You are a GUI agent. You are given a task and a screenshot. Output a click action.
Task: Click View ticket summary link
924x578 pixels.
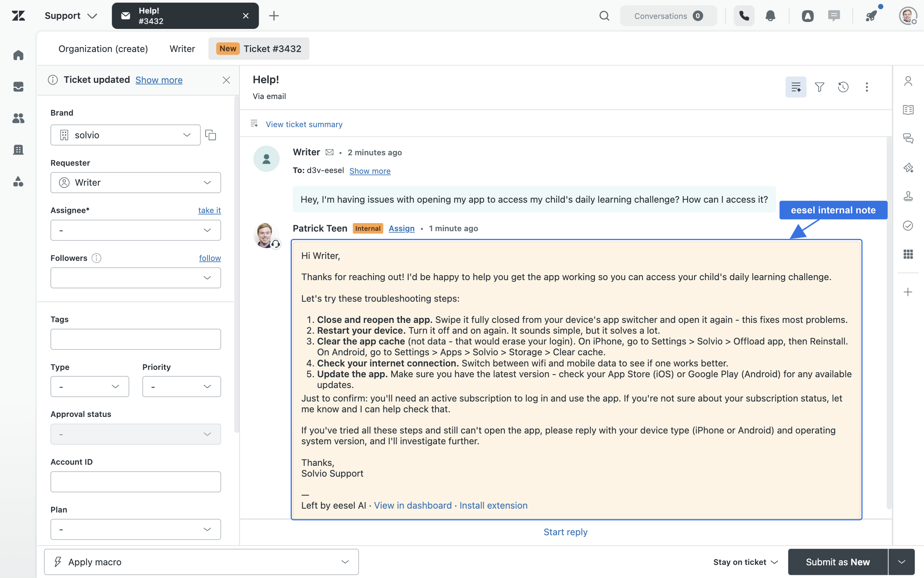click(x=304, y=124)
